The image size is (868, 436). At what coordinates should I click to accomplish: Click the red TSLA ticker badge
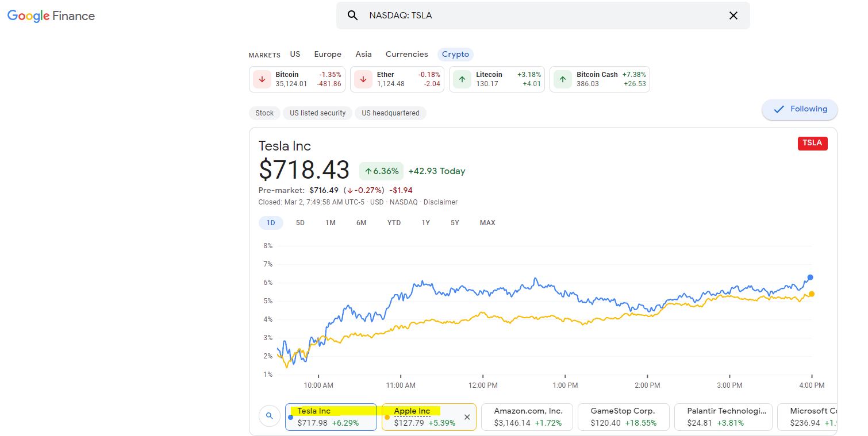(x=812, y=143)
